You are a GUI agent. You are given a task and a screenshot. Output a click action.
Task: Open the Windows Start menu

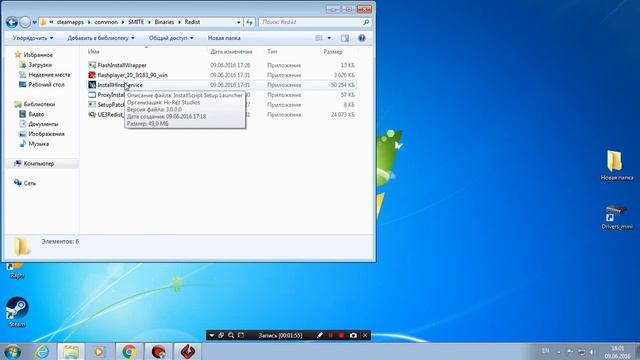[12, 351]
